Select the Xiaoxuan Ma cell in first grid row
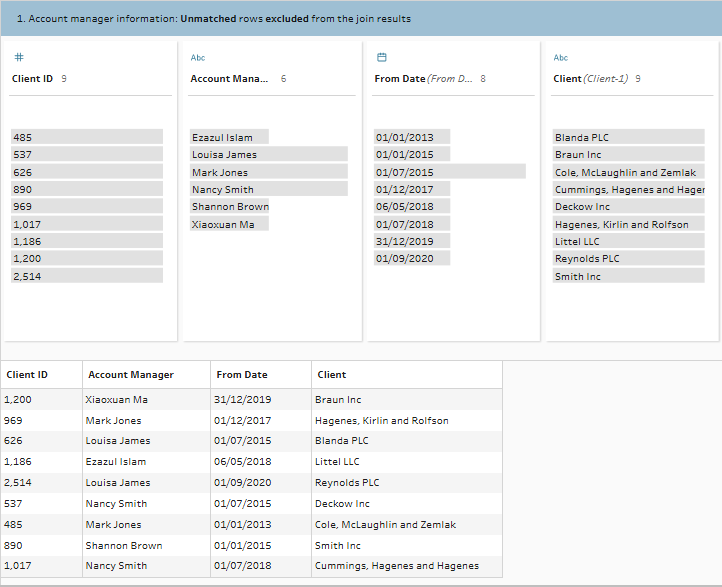 (x=117, y=400)
